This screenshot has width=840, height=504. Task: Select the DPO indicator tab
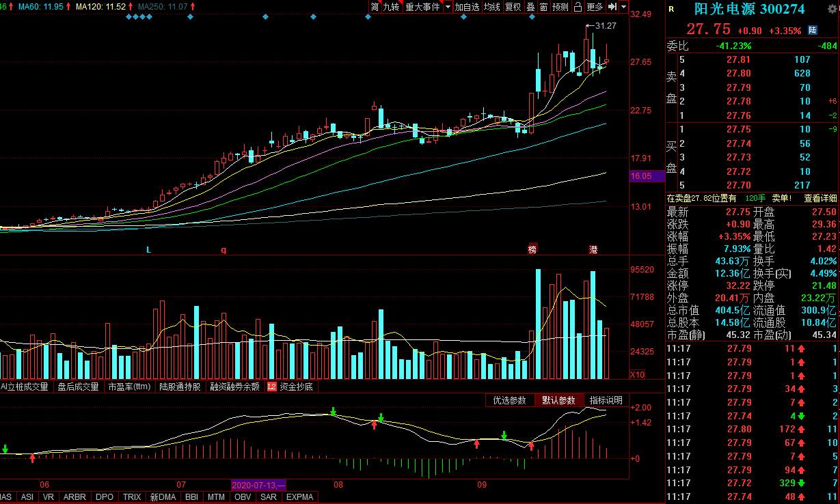[105, 497]
